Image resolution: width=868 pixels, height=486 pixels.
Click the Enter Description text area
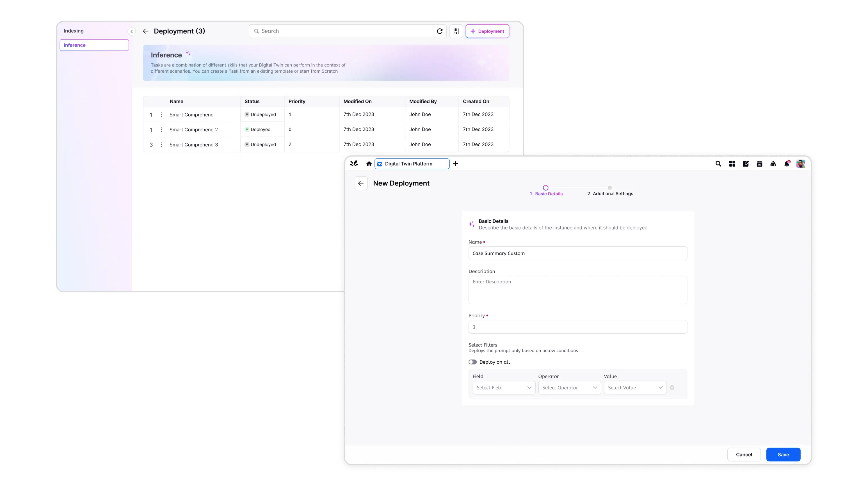[577, 290]
